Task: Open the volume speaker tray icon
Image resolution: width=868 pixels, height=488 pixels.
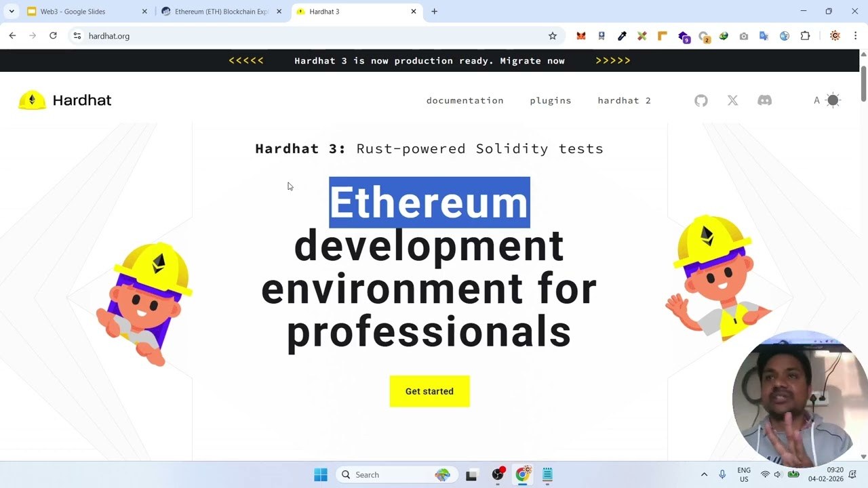Action: click(778, 475)
